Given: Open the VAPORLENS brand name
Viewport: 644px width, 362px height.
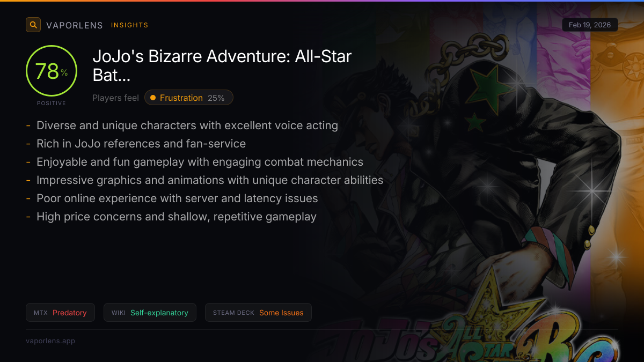Looking at the screenshot, I should click(x=75, y=25).
